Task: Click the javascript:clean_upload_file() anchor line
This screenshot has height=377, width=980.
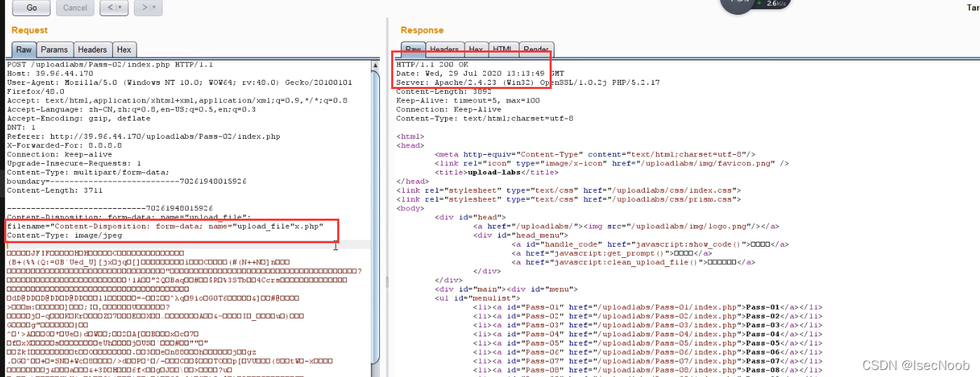Action: tap(633, 262)
